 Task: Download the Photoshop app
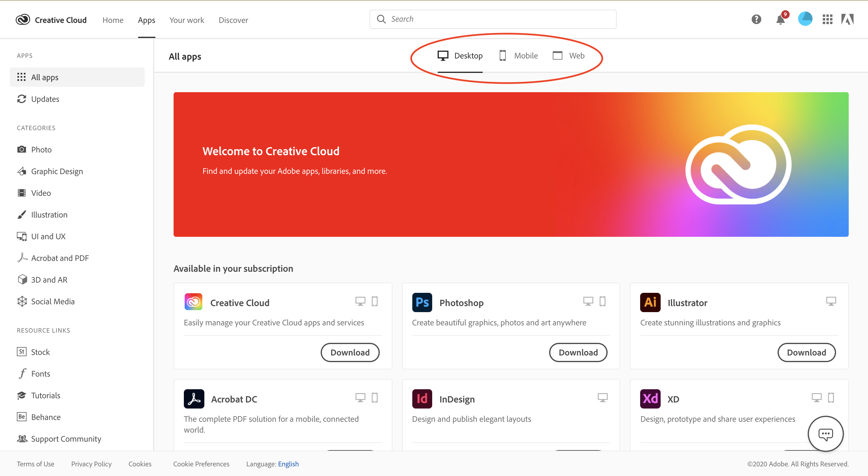click(x=578, y=352)
